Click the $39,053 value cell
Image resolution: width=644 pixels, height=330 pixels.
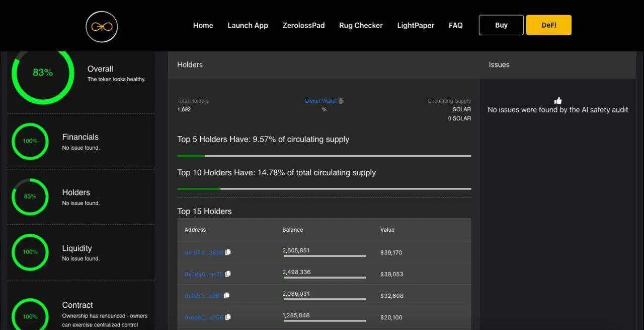click(392, 274)
